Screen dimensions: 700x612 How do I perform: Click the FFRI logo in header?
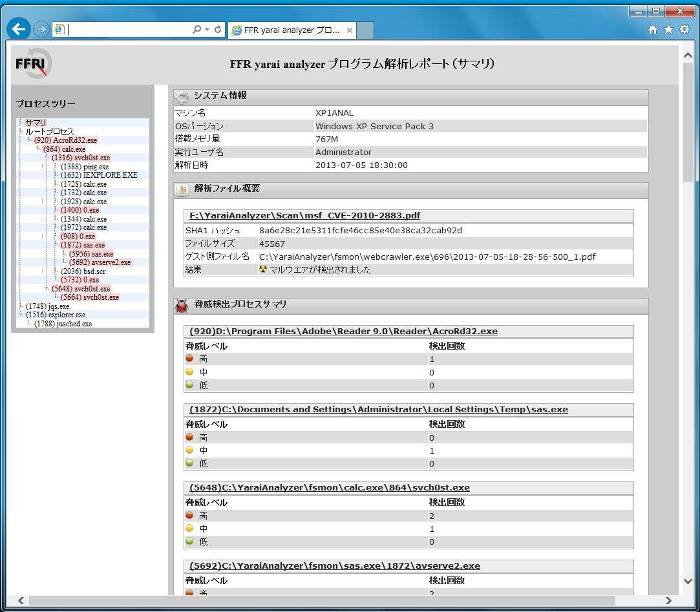point(34,64)
